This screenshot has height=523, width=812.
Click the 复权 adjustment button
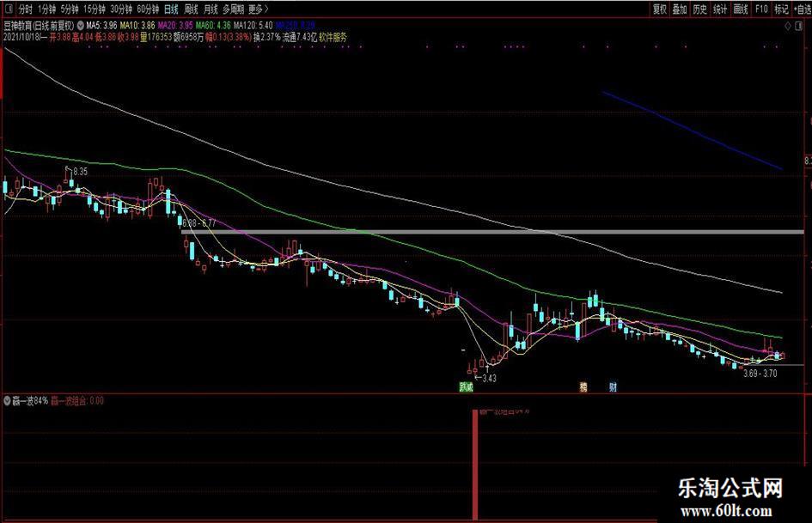(x=660, y=9)
